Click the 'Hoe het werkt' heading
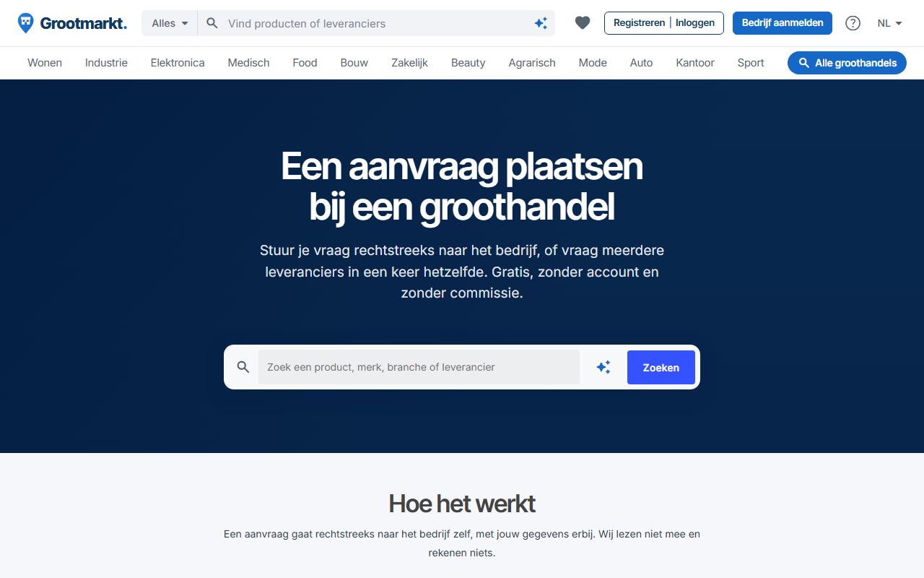The image size is (924, 578). tap(462, 504)
